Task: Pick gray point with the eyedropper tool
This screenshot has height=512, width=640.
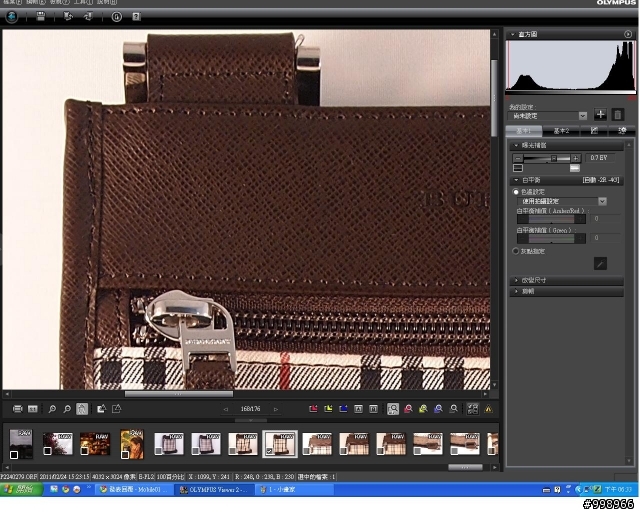Action: [600, 263]
